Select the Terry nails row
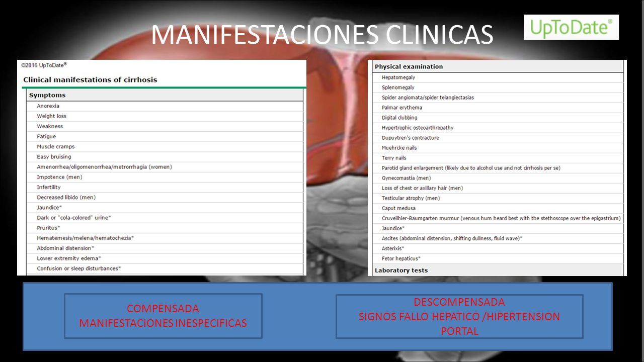This screenshot has height=362, width=644. (498, 158)
